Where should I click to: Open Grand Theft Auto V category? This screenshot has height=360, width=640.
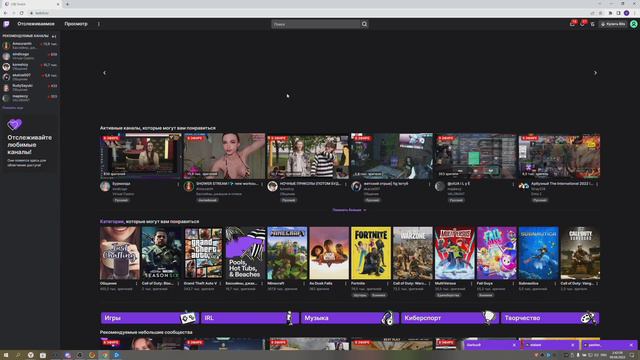point(203,253)
